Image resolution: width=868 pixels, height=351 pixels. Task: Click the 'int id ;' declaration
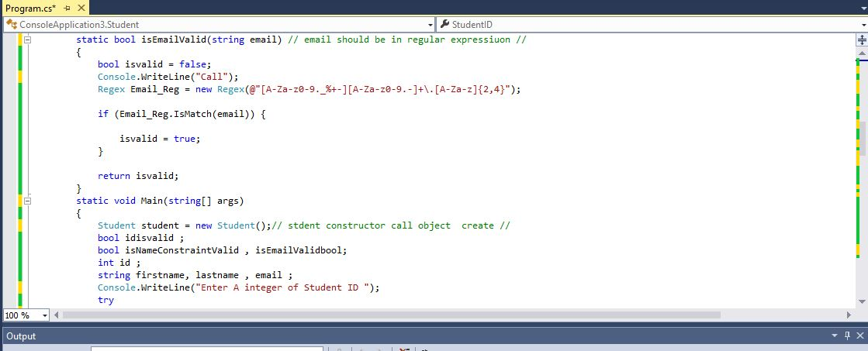point(119,263)
